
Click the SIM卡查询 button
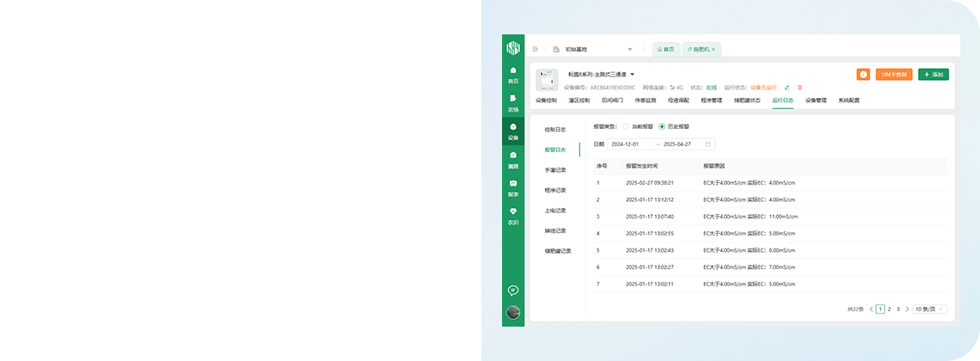(894, 74)
